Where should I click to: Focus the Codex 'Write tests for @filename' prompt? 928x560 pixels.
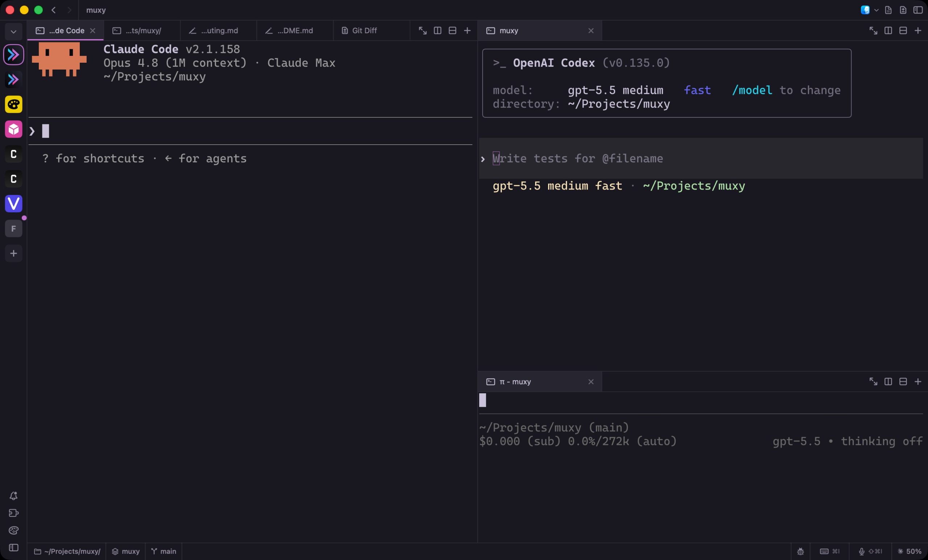[700, 158]
